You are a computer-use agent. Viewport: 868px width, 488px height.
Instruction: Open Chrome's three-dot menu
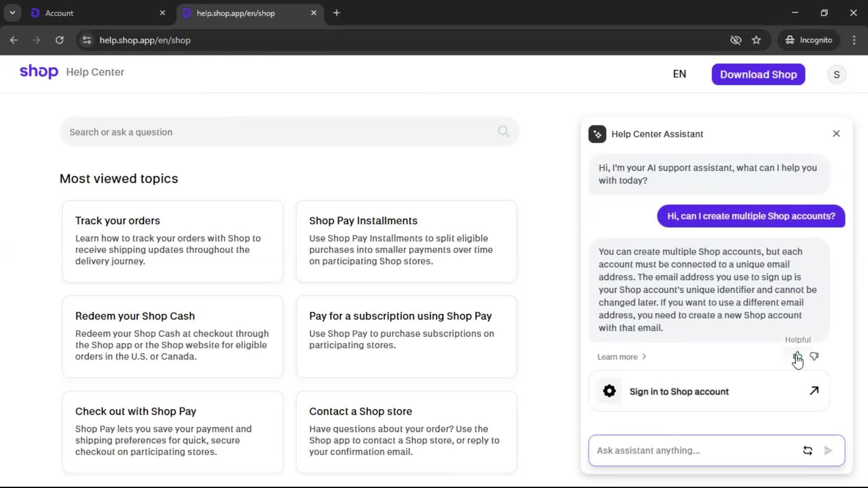click(x=854, y=40)
